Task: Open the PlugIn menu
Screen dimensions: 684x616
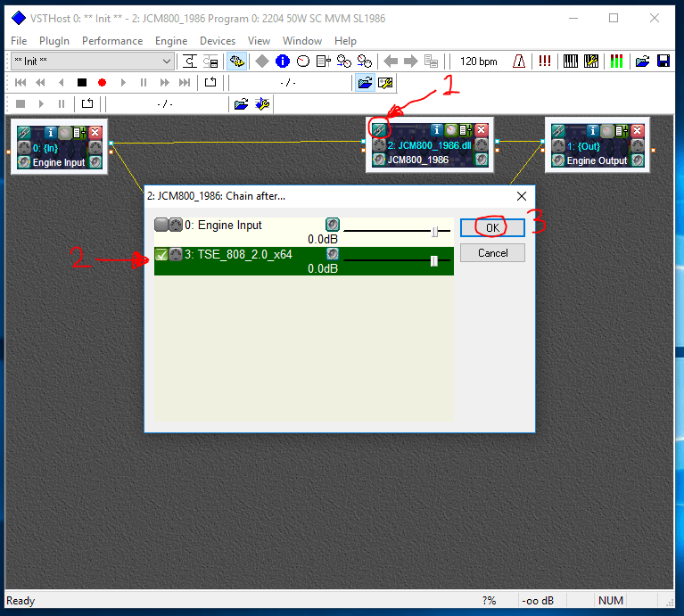Action: (x=54, y=41)
